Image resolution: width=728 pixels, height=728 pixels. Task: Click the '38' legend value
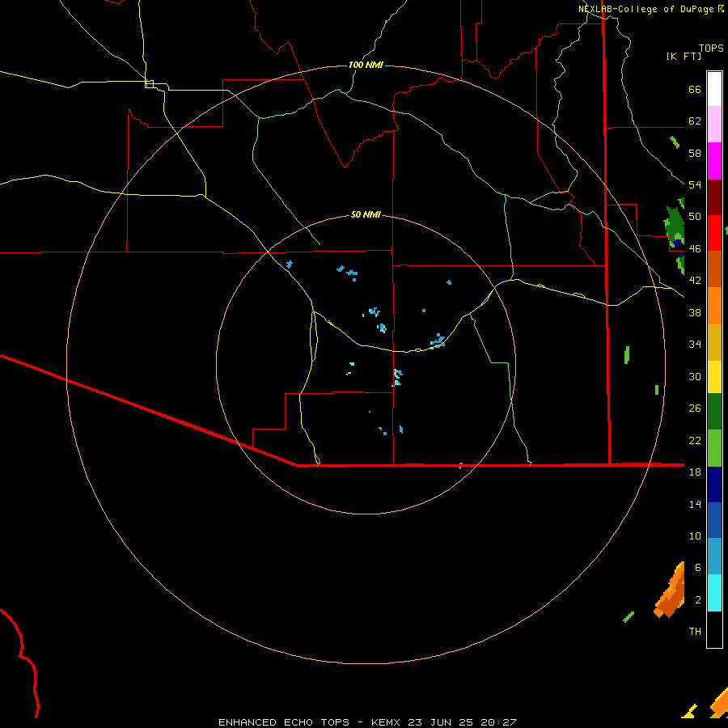click(x=695, y=313)
